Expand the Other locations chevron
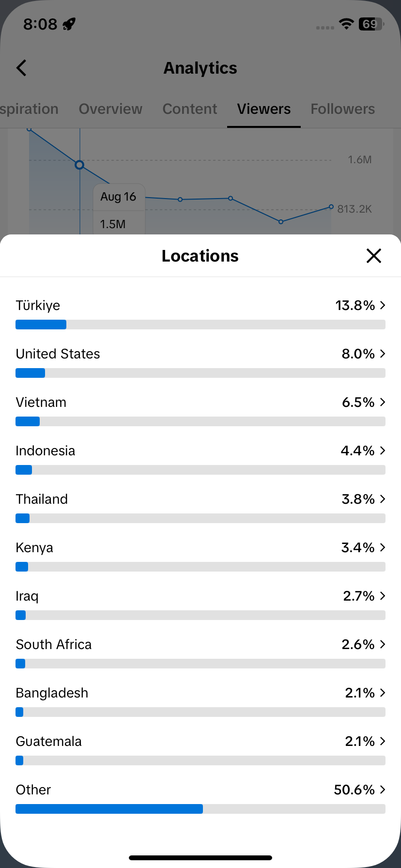Image resolution: width=401 pixels, height=868 pixels. click(383, 790)
